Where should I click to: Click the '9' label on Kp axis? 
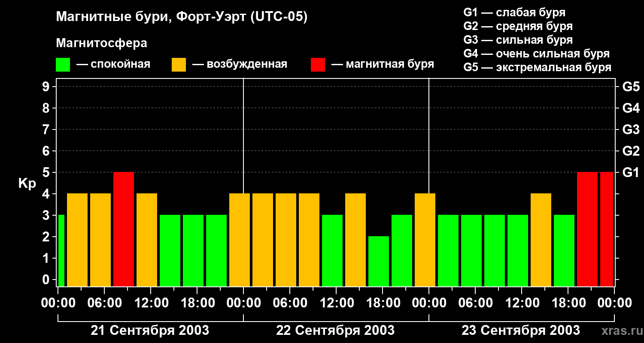pos(47,87)
